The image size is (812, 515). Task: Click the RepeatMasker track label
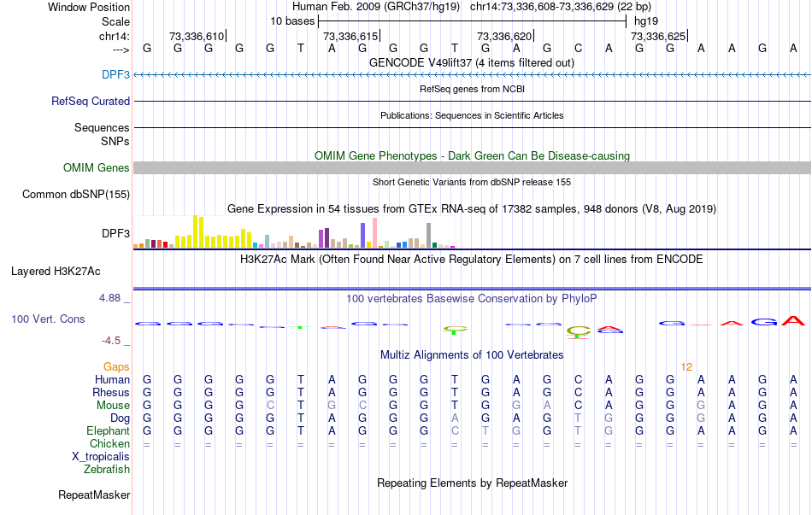coord(94,495)
